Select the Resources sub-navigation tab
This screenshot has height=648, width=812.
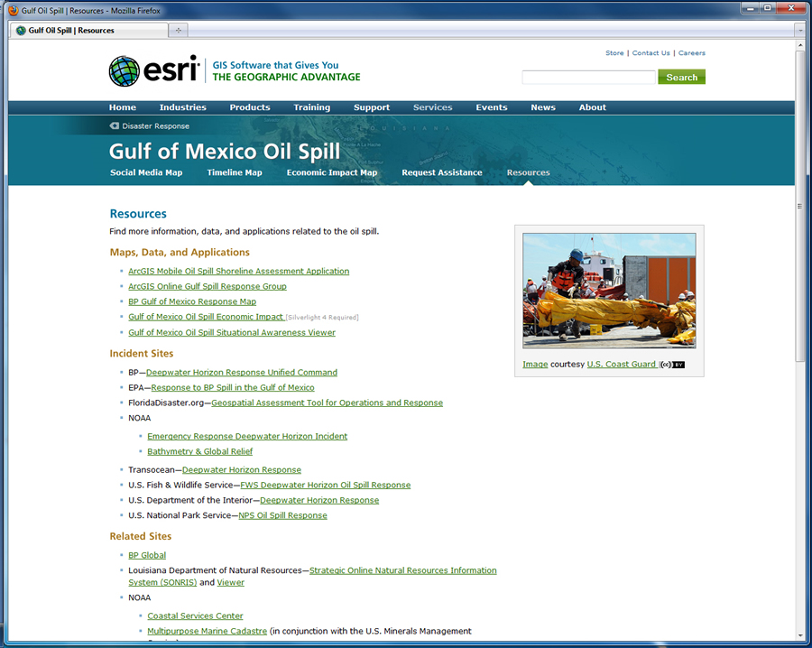tap(528, 172)
